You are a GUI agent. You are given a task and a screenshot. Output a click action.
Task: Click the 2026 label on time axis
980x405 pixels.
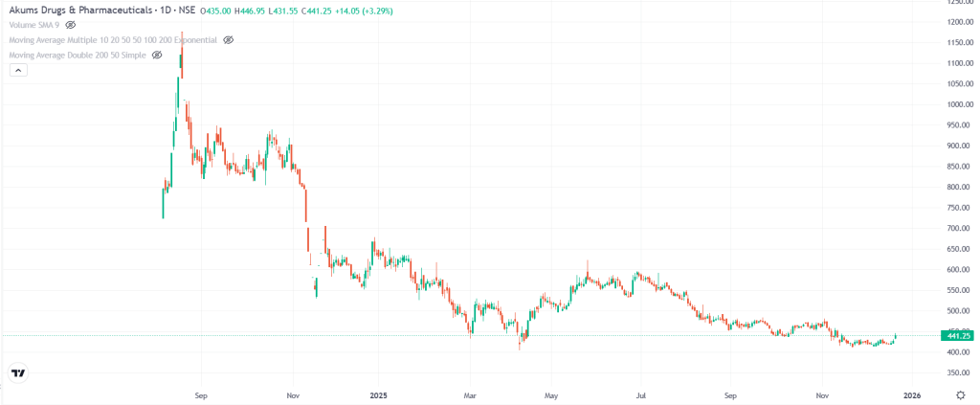913,394
